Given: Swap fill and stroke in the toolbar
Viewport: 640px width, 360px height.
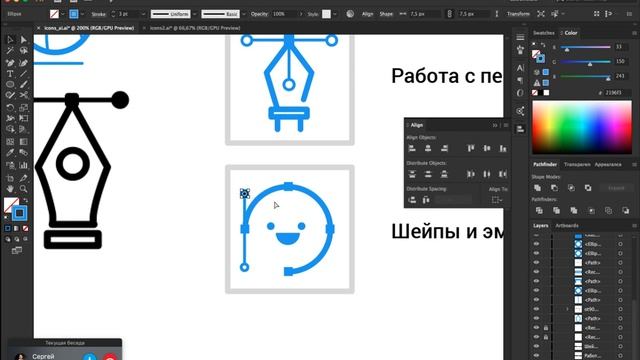Looking at the screenshot, I should [x=25, y=200].
